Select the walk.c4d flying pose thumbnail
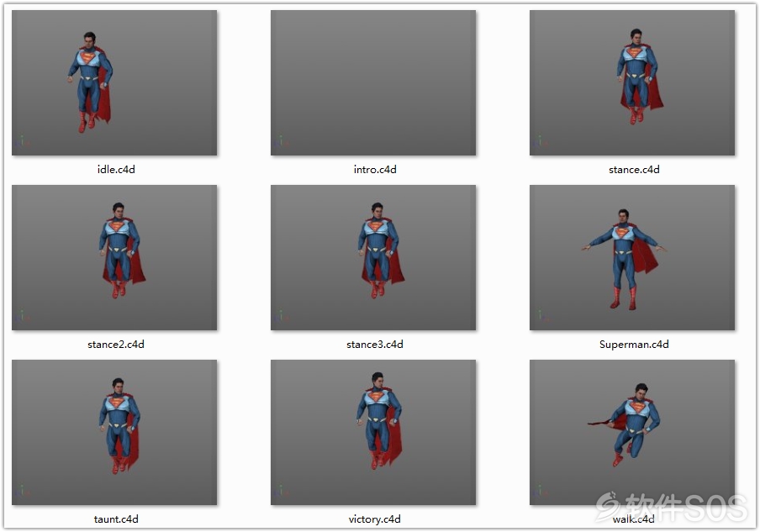The height and width of the screenshot is (532, 760). (632, 433)
